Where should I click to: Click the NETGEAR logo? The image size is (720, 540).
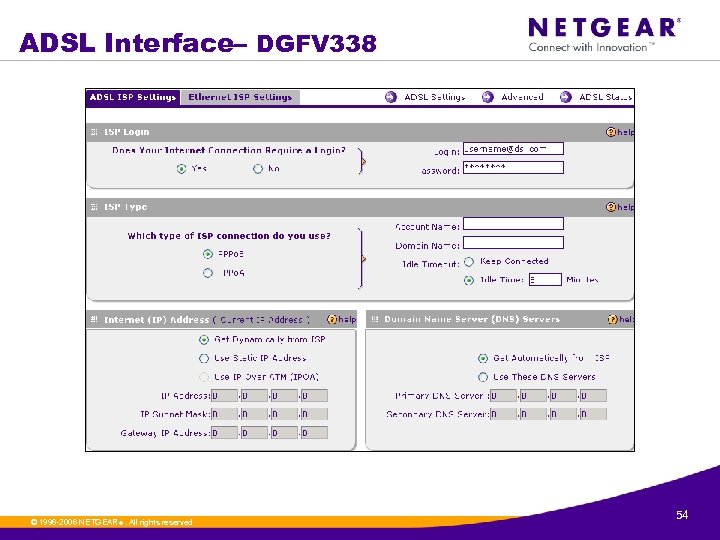click(604, 35)
